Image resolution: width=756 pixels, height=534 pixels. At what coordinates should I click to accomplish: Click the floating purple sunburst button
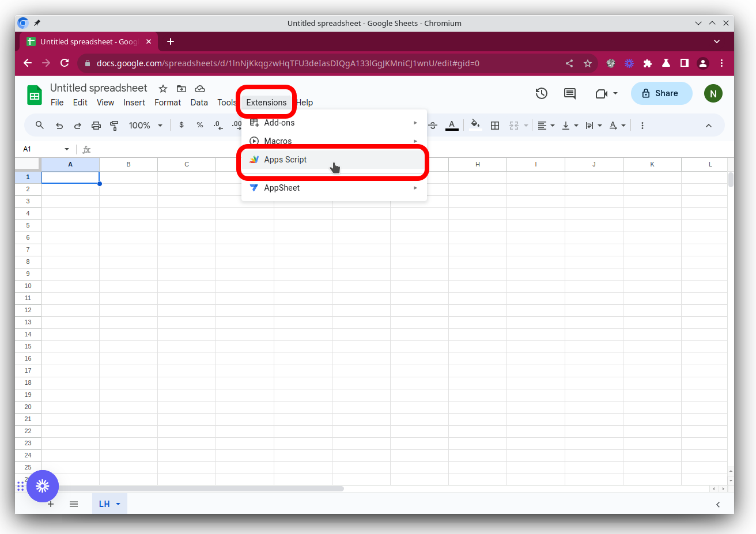point(43,486)
